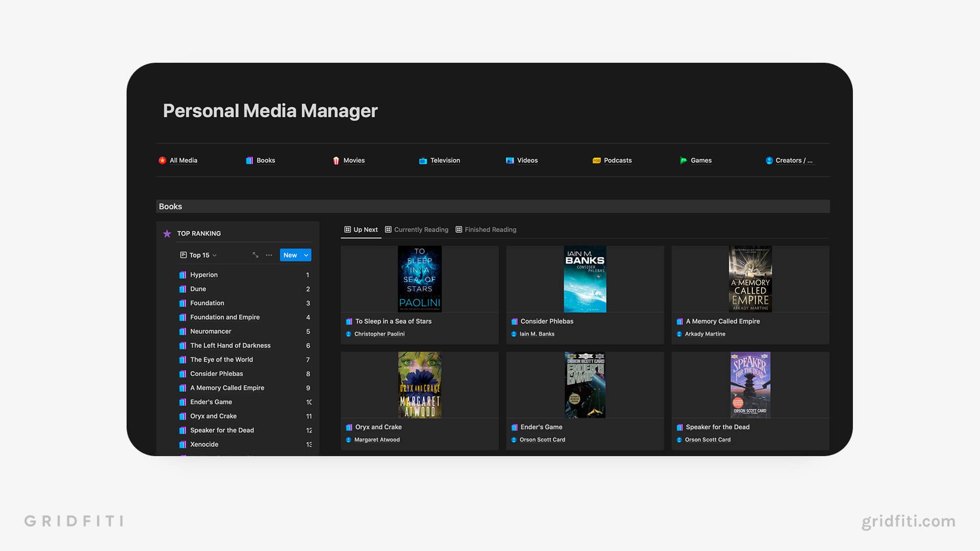The image size is (980, 551).
Task: Open Orson Scott Card under Ender's Game
Action: tap(542, 439)
